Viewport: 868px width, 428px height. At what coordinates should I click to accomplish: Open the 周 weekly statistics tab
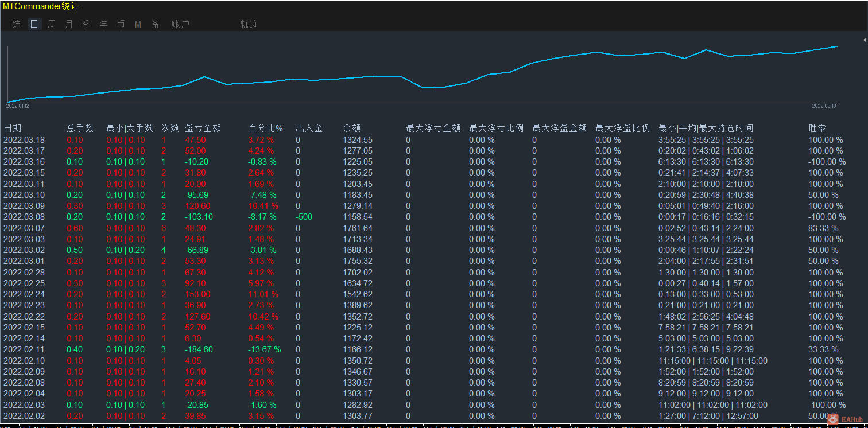[52, 24]
